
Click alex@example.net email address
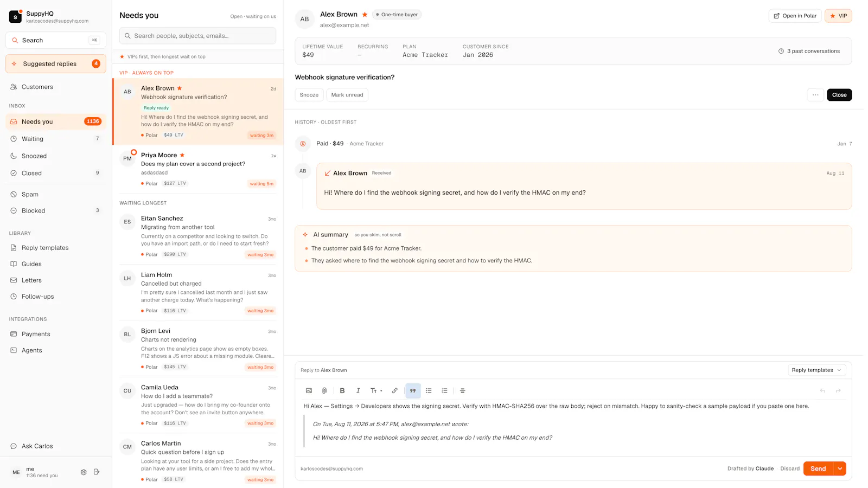point(344,25)
